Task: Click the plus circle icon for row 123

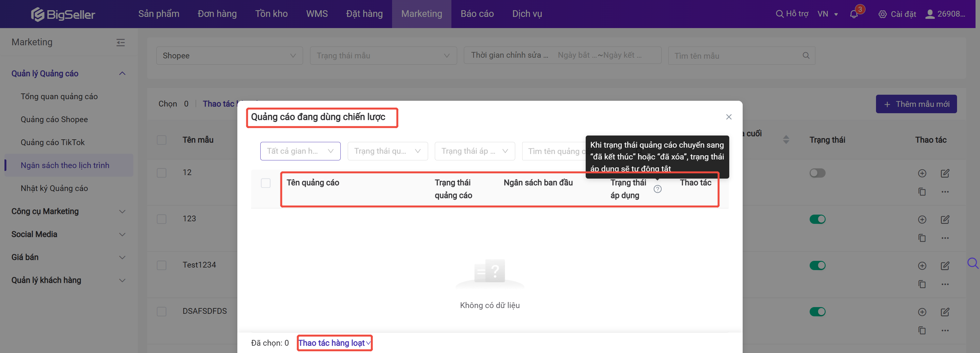Action: pos(922,219)
